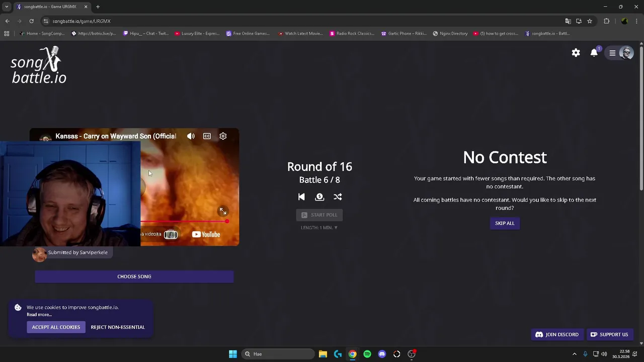Accept all cookies

[56, 327]
